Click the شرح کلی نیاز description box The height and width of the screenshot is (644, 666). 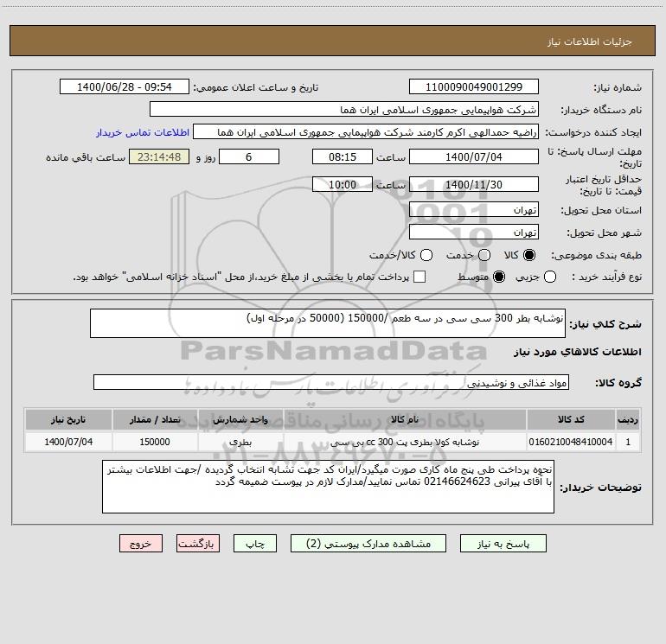coord(328,323)
